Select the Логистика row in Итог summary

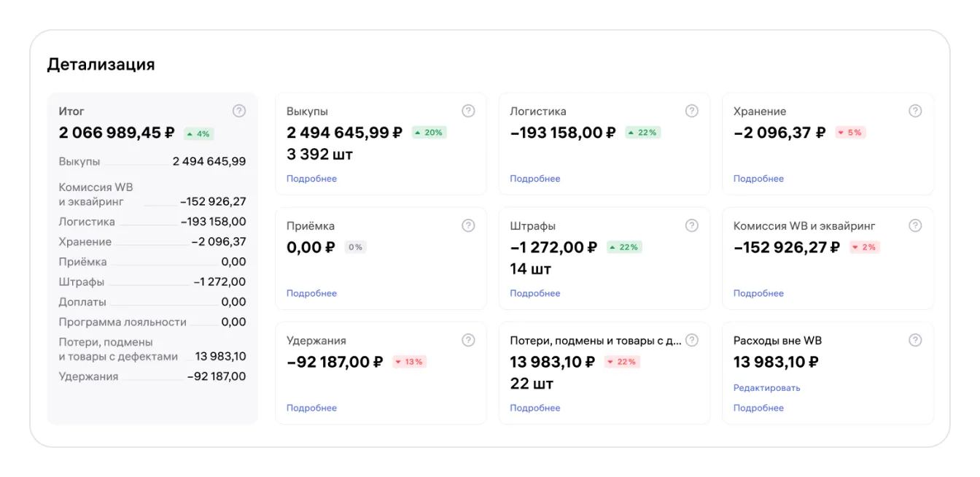click(152, 222)
